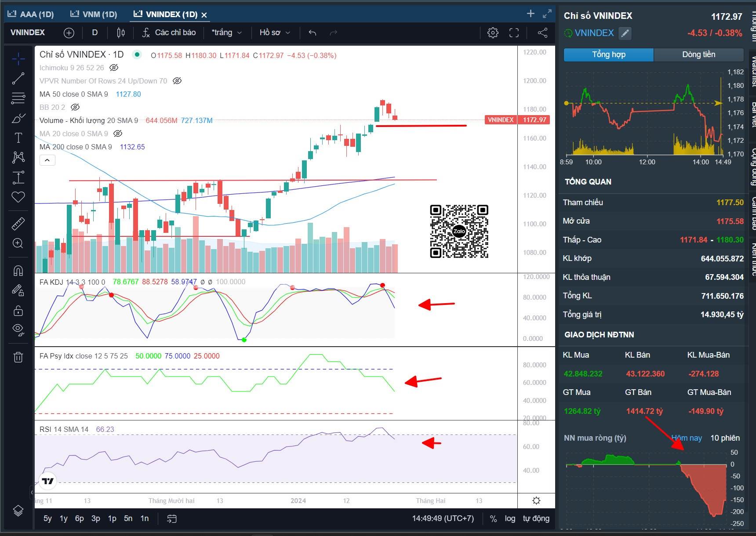Viewport: 756px width, 536px height.
Task: Select the crosshair cursor tool
Action: [x=18, y=59]
